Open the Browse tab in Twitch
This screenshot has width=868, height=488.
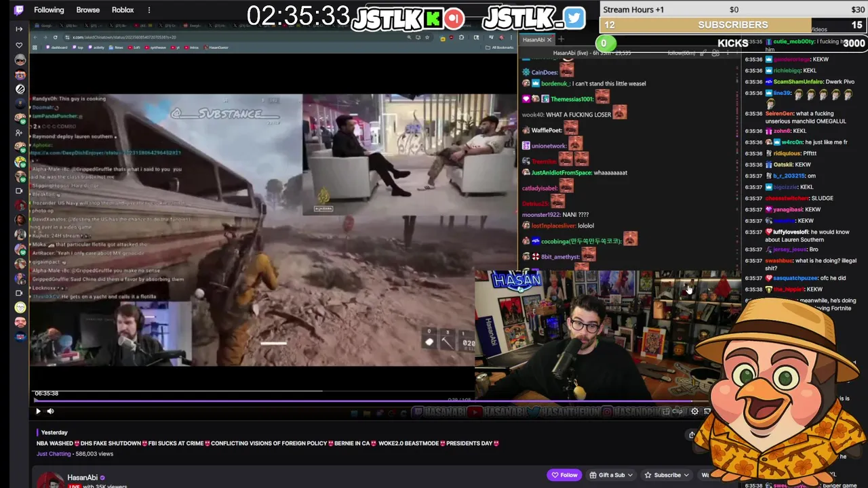pyautogui.click(x=88, y=10)
